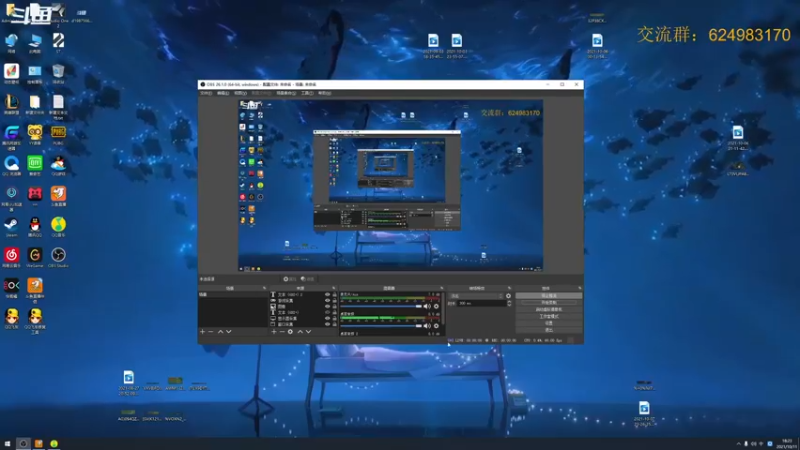Move scene down in Scenes panel
The width and height of the screenshot is (800, 450).
pyautogui.click(x=229, y=332)
